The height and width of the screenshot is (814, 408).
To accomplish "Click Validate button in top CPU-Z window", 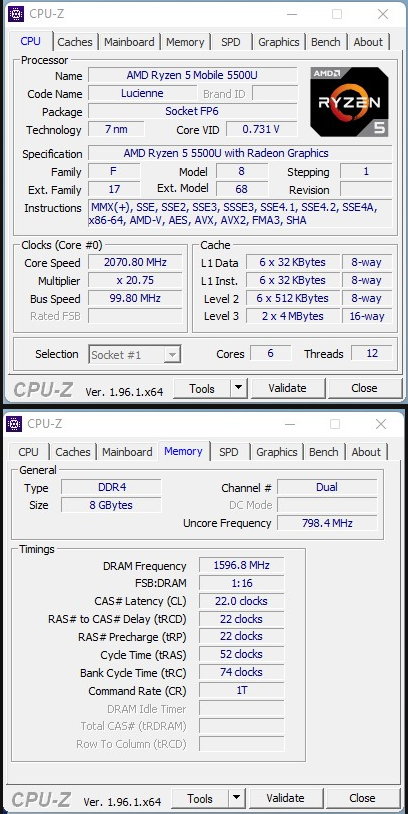I will pyautogui.click(x=287, y=388).
